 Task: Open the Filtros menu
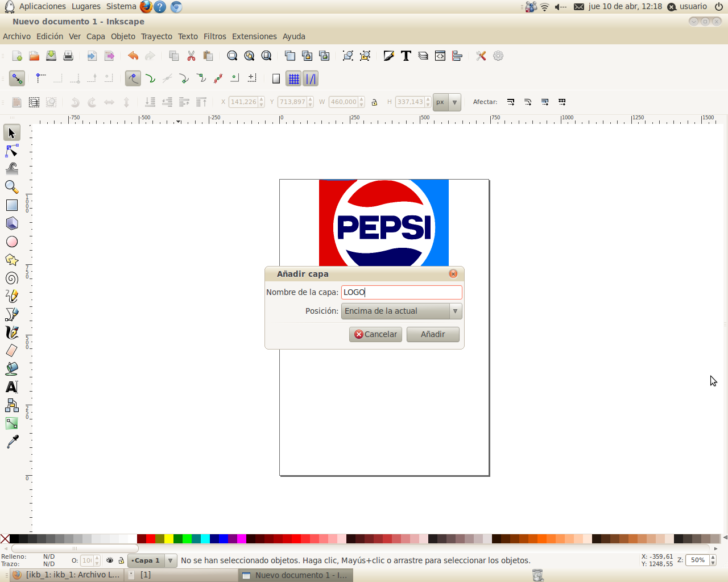tap(214, 36)
